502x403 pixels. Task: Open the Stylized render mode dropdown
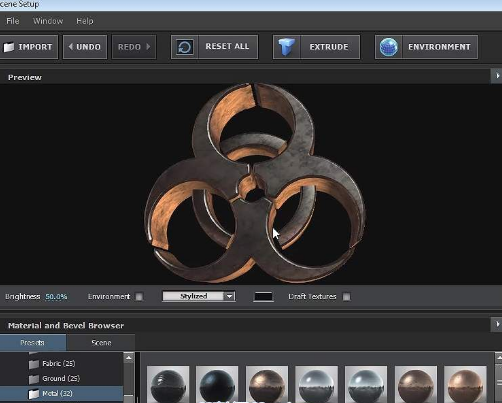(199, 296)
